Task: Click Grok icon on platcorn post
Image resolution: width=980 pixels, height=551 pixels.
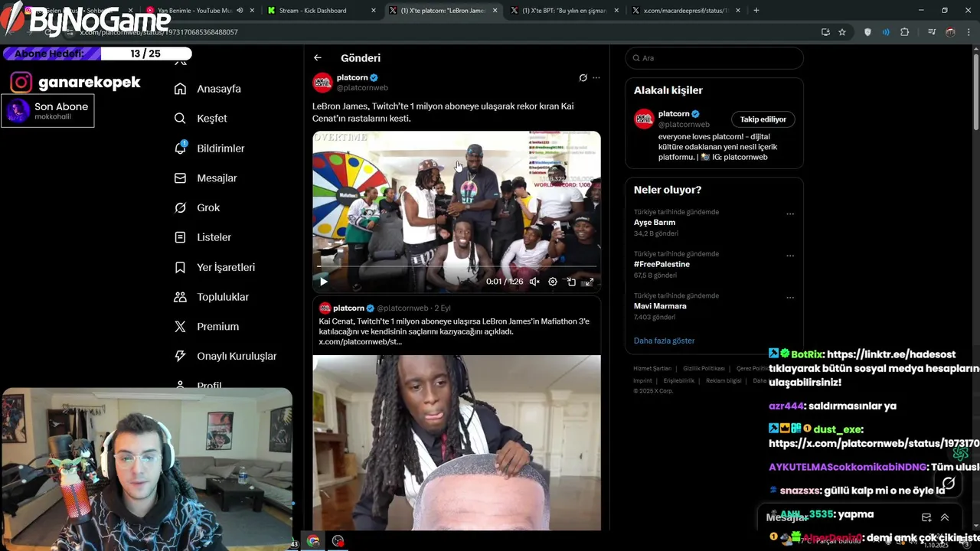Action: pos(583,78)
